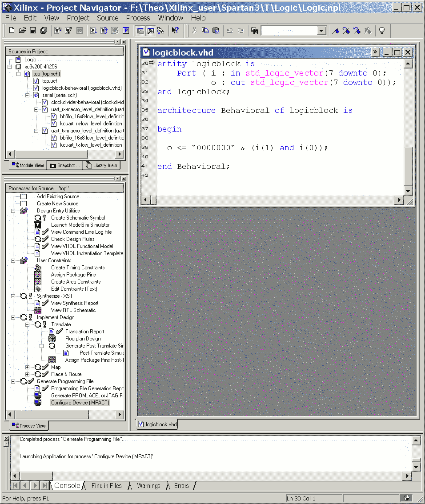Click the first bookmark flag toolbar icon
The height and width of the screenshot is (504, 425).
(336, 31)
